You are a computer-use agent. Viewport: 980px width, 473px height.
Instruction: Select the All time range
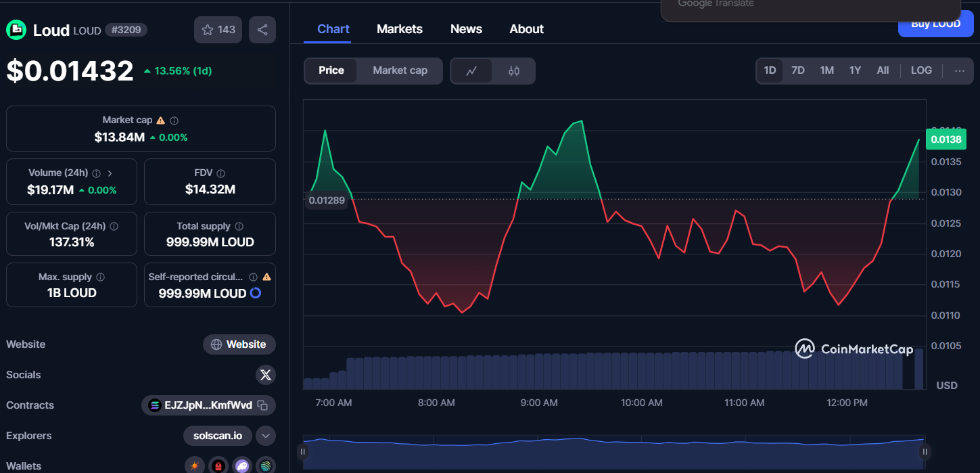pos(883,70)
